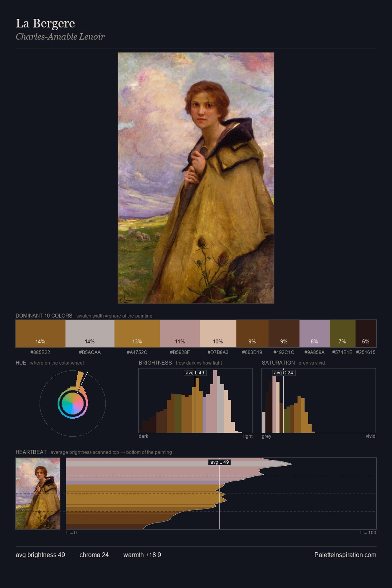Click the Heartbeat caption about average brightness scanned
392x588 pixels.
111,452
